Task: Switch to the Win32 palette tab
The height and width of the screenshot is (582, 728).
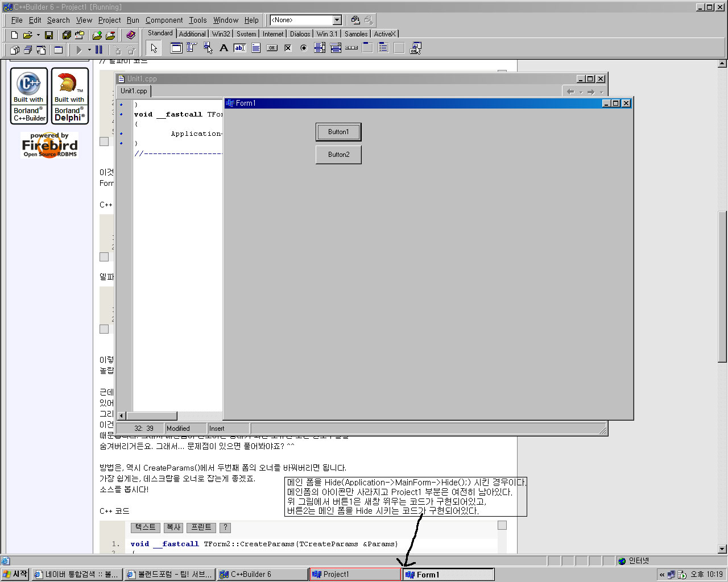Action: tap(221, 34)
